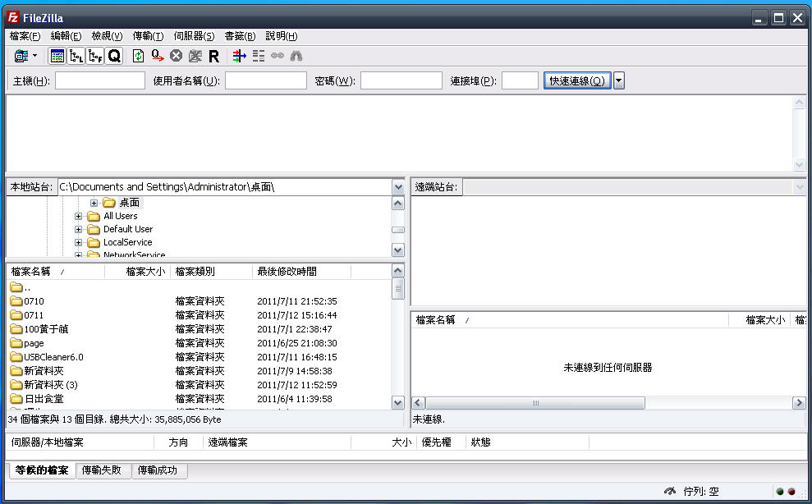The width and height of the screenshot is (812, 504).
Task: Open the Site Manager dropdown arrow
Action: pos(34,56)
